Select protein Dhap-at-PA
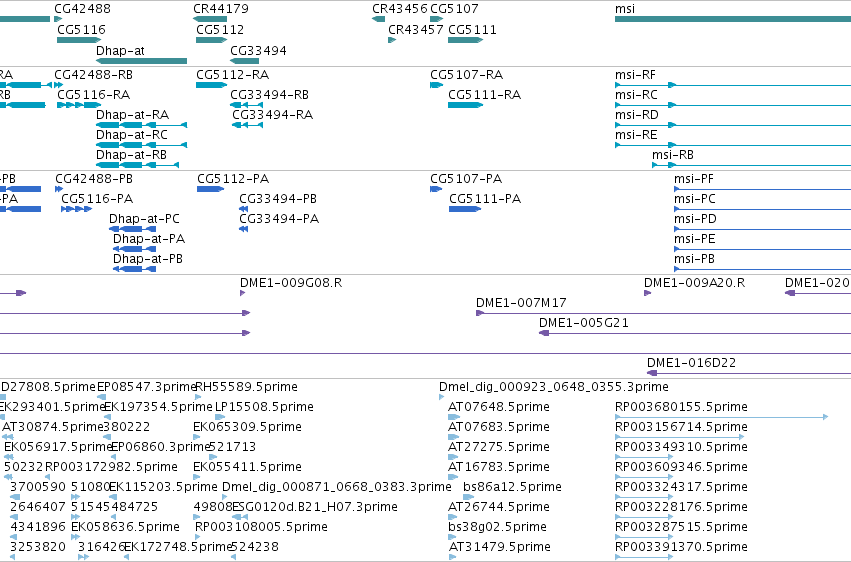This screenshot has width=851, height=562. (x=135, y=249)
